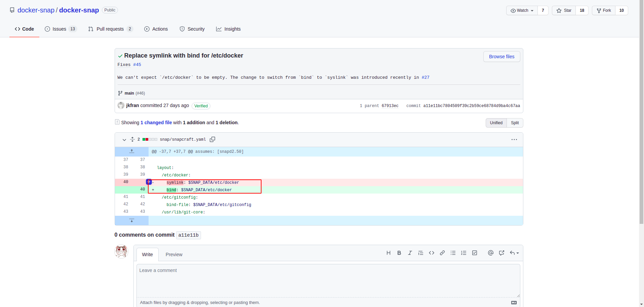Toggle the file tree icon near Showing
Image resolution: width=644 pixels, height=307 pixels.
(x=117, y=122)
